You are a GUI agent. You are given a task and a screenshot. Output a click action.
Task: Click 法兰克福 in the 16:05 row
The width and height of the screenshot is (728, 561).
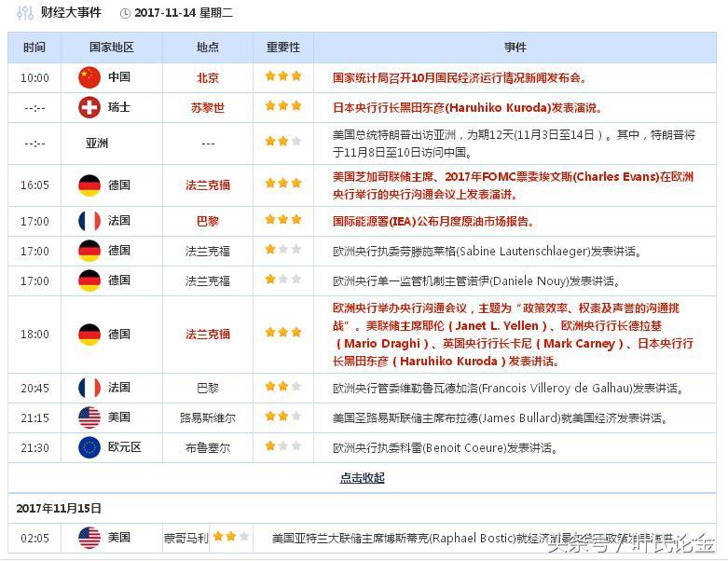208,185
